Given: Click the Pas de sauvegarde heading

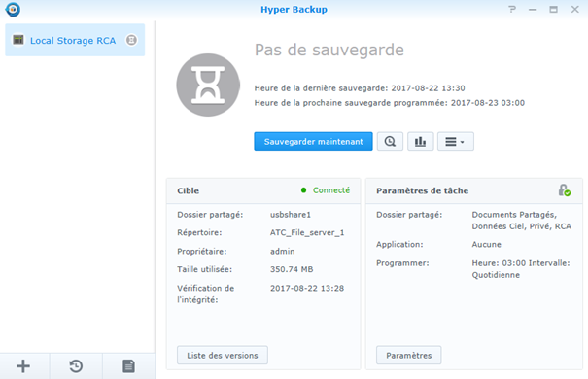Looking at the screenshot, I should coord(329,50).
